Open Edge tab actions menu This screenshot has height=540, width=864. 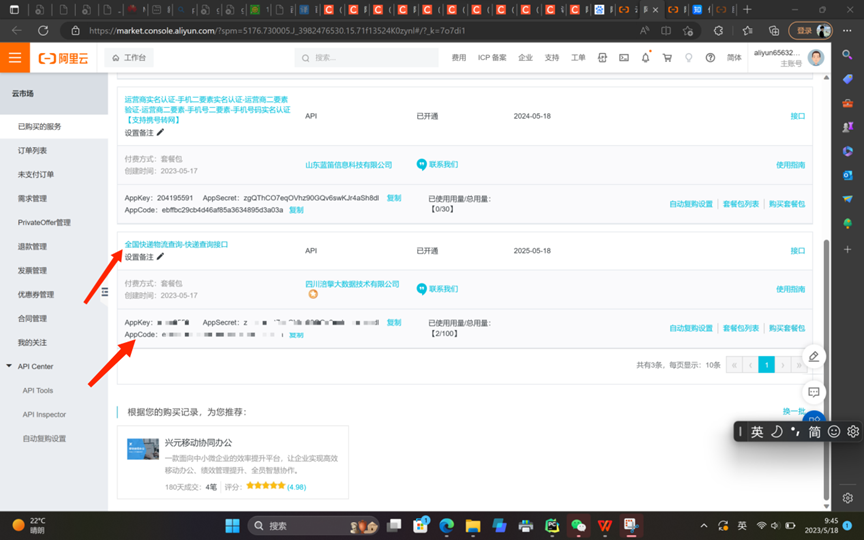point(14,9)
